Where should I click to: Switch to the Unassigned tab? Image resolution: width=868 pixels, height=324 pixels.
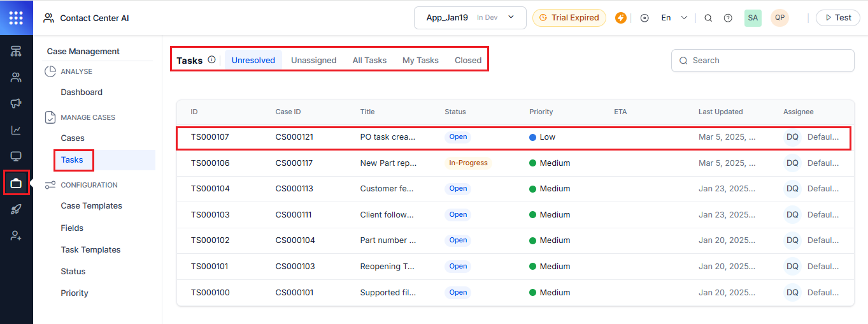point(313,61)
